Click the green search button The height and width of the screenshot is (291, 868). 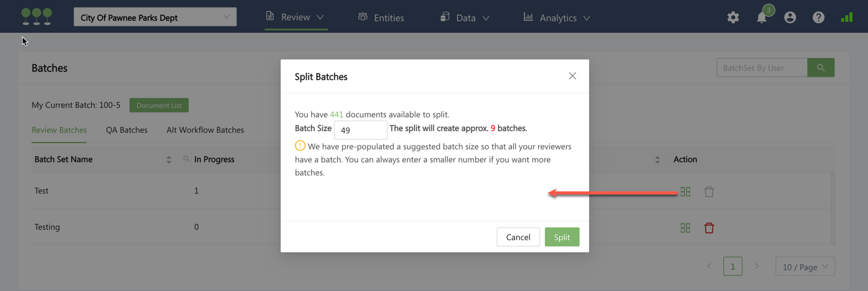point(821,68)
